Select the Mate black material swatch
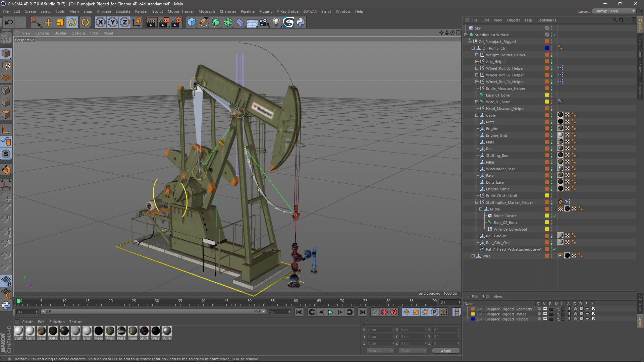Image resolution: width=644 pixels, height=362 pixels. click(x=99, y=331)
